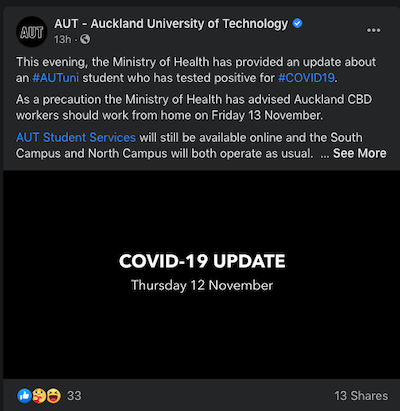Click the 13h post timestamp
Image resolution: width=400 pixels, height=411 pixels.
(63, 39)
